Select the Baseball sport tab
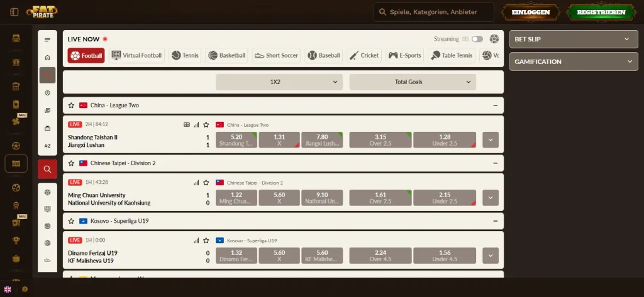Image resolution: width=644 pixels, height=297 pixels. pyautogui.click(x=324, y=55)
